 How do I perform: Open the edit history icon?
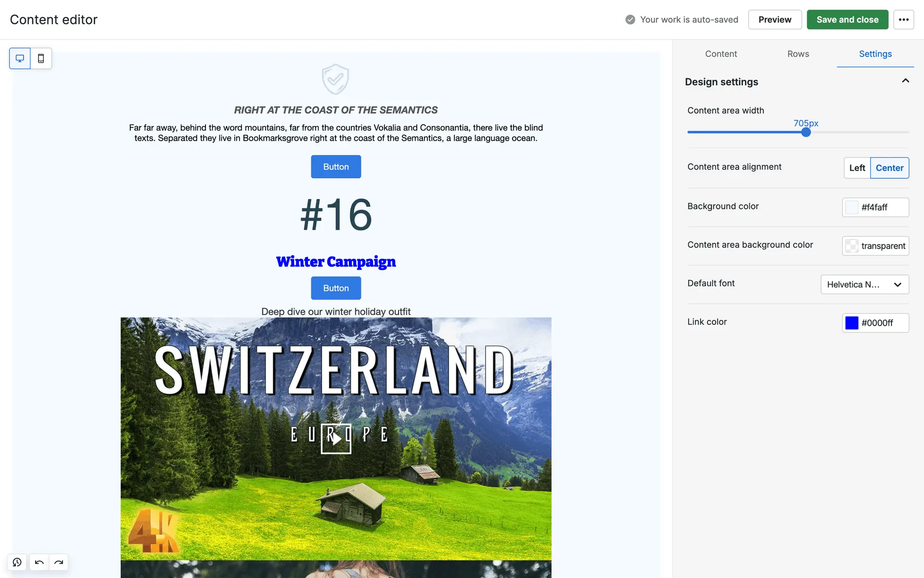(x=17, y=562)
